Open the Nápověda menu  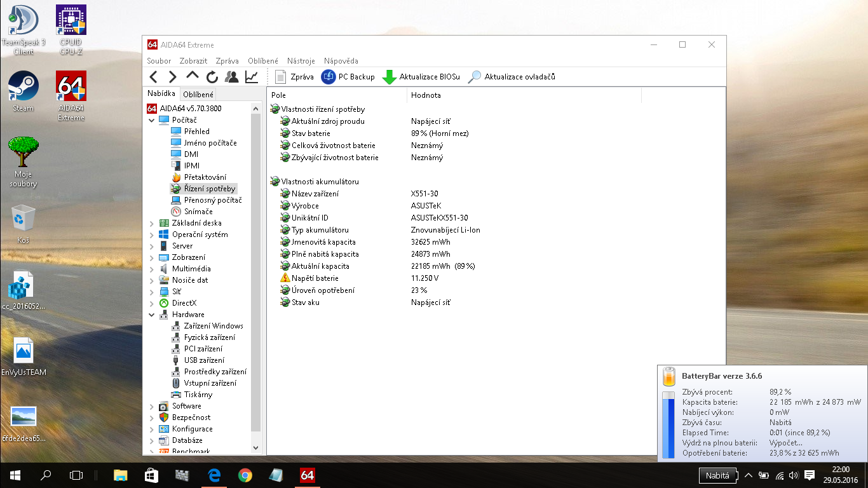pyautogui.click(x=341, y=61)
